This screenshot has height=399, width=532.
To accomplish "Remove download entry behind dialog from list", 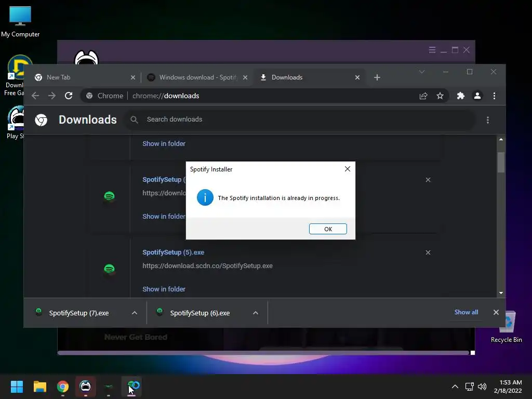I will pyautogui.click(x=428, y=180).
